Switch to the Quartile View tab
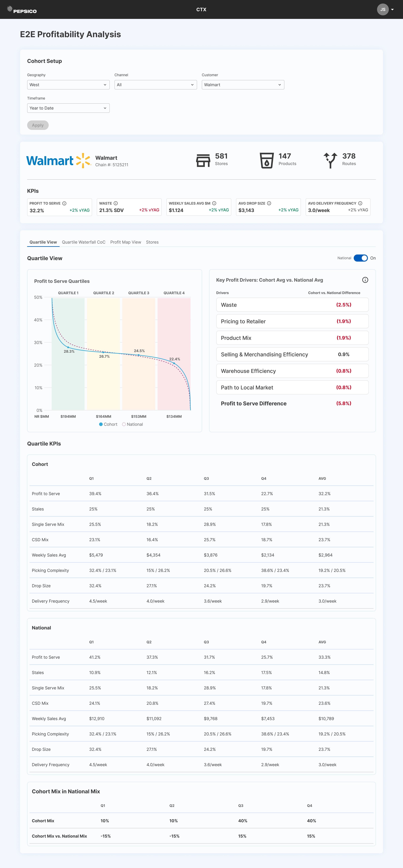Viewport: 403px width, 868px height. [43, 242]
